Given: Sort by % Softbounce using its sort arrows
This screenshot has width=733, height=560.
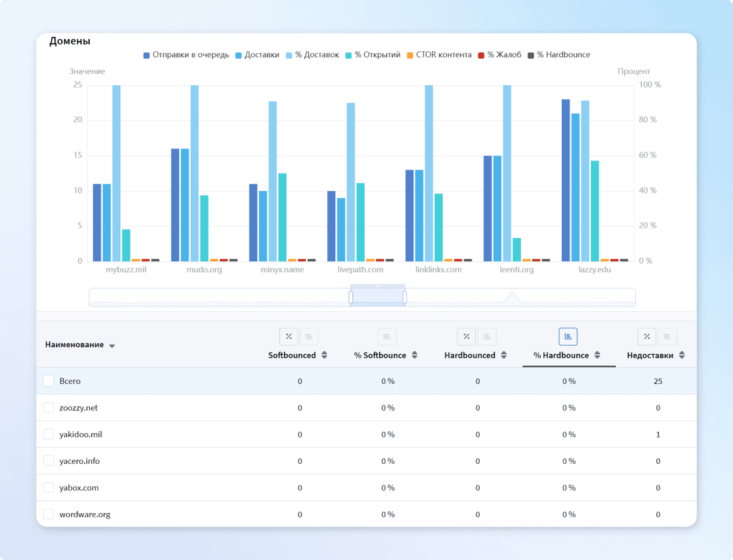Looking at the screenshot, I should pyautogui.click(x=415, y=355).
